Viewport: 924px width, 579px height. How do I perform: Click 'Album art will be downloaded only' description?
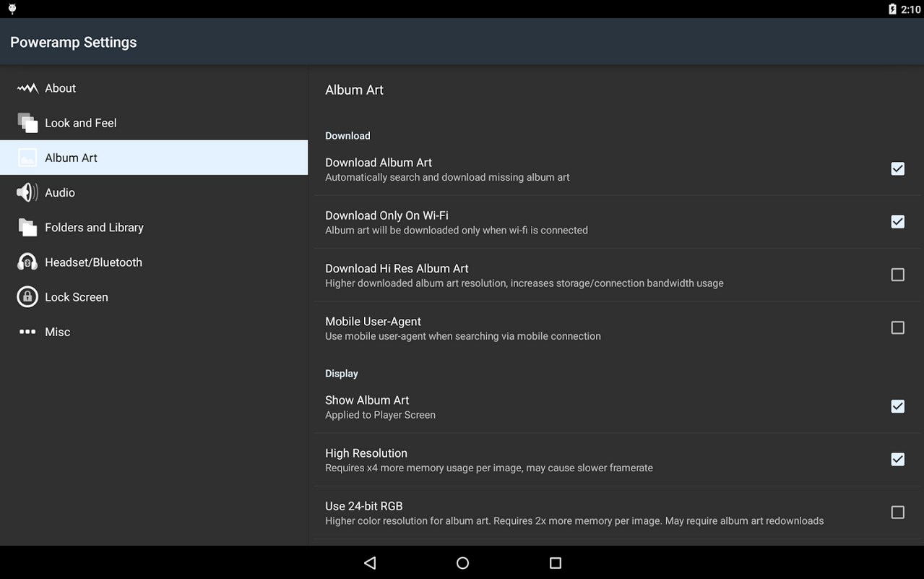[x=457, y=230]
